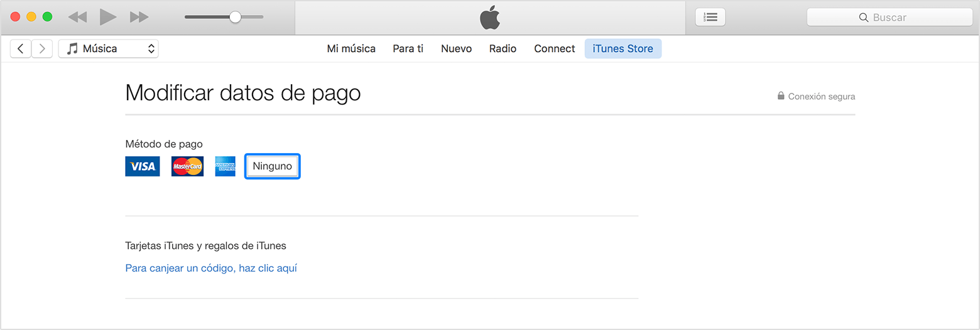Click the link to redeem a code
980x330 pixels.
[211, 268]
